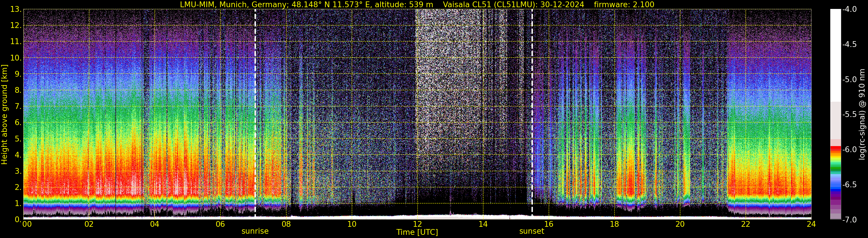868x238 pixels.
Task: Click the '-4.5' colorbar tick label
Action: tap(850, 44)
